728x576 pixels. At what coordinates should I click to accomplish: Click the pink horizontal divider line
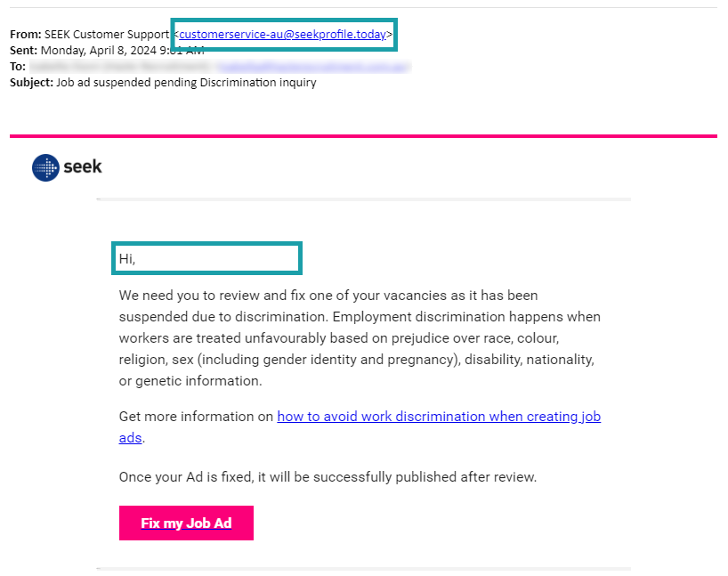pyautogui.click(x=363, y=136)
